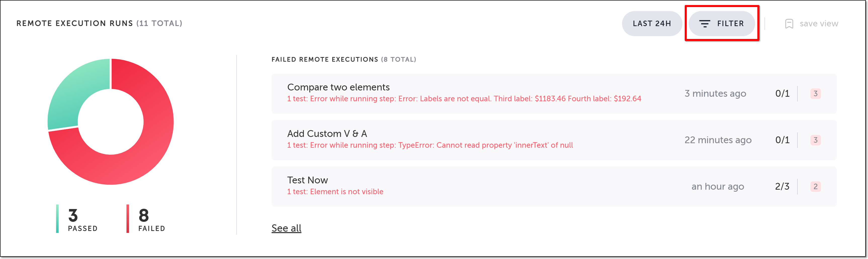Viewport: 868px width, 259px height.
Task: Open the FILTER options
Action: click(x=729, y=24)
